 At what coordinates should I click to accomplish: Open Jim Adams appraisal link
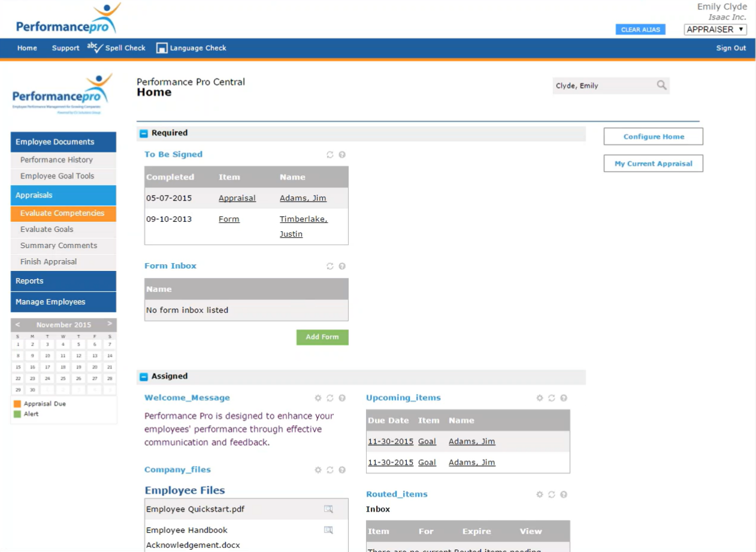pyautogui.click(x=237, y=198)
